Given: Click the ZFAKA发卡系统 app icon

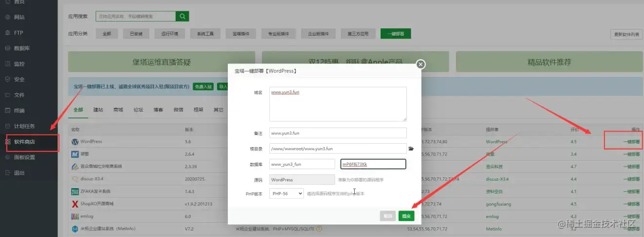Looking at the screenshot, I should coord(75,191).
